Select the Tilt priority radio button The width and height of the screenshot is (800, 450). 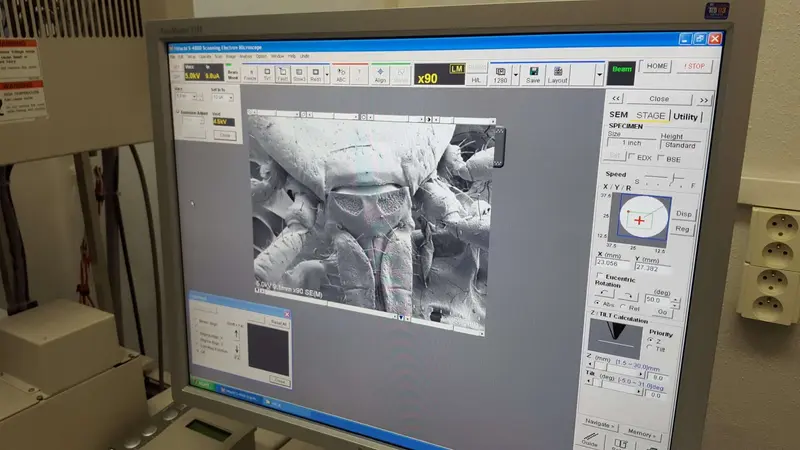pos(650,347)
